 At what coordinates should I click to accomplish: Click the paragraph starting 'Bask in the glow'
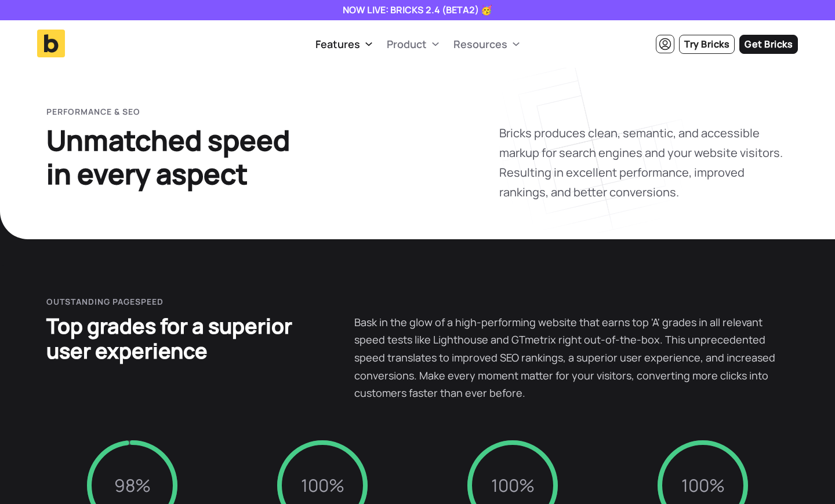tap(565, 358)
